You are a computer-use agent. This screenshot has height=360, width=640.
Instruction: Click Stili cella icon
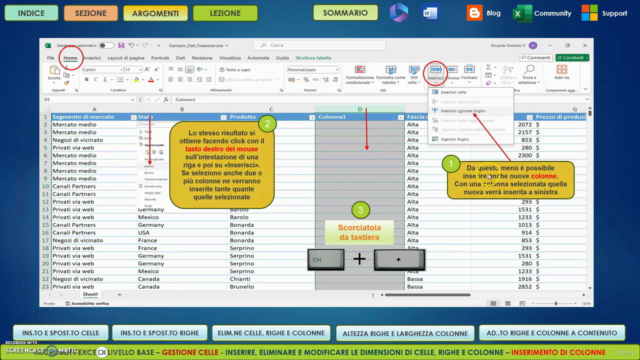pyautogui.click(x=414, y=70)
